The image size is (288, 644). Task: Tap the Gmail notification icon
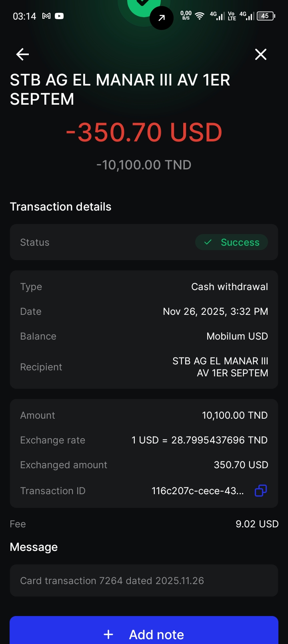pos(46,16)
